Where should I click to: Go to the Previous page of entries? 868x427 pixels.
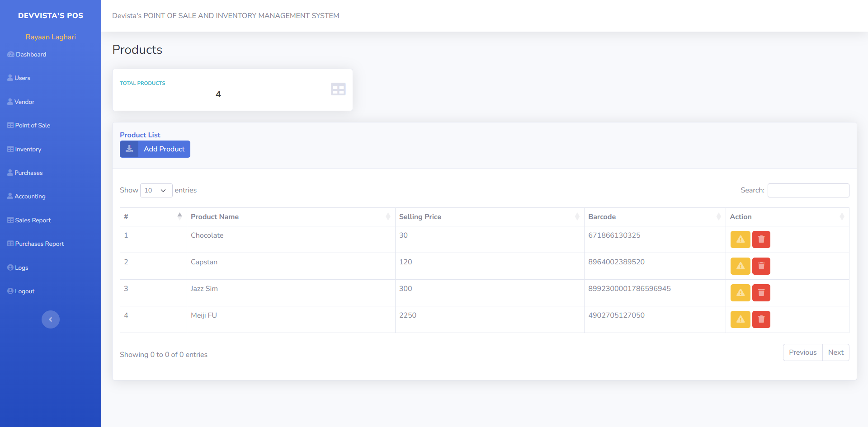pyautogui.click(x=803, y=352)
